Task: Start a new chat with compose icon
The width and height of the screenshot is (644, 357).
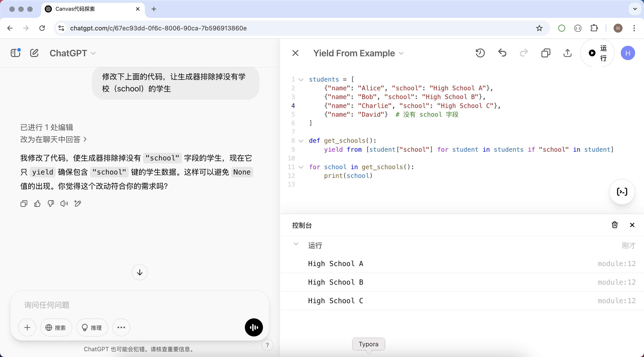Action: click(x=34, y=53)
